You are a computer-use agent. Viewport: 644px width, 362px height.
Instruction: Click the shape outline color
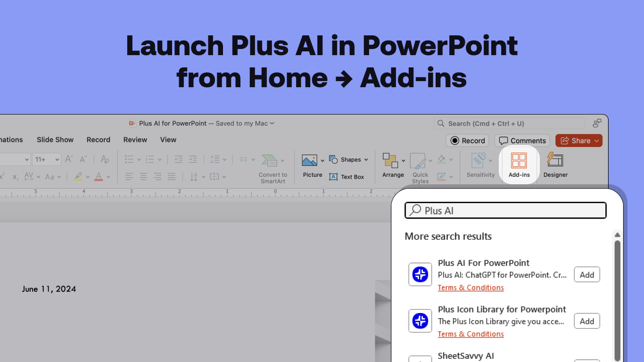click(441, 177)
